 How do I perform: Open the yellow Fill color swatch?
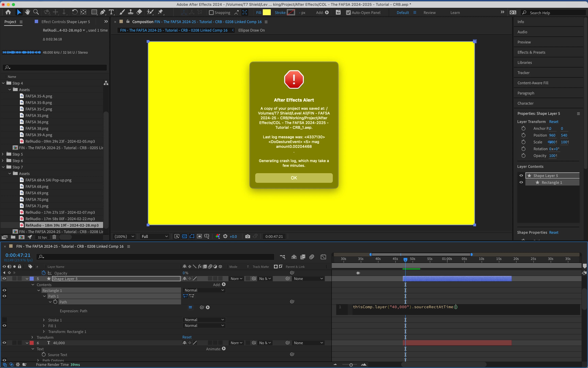click(x=267, y=12)
